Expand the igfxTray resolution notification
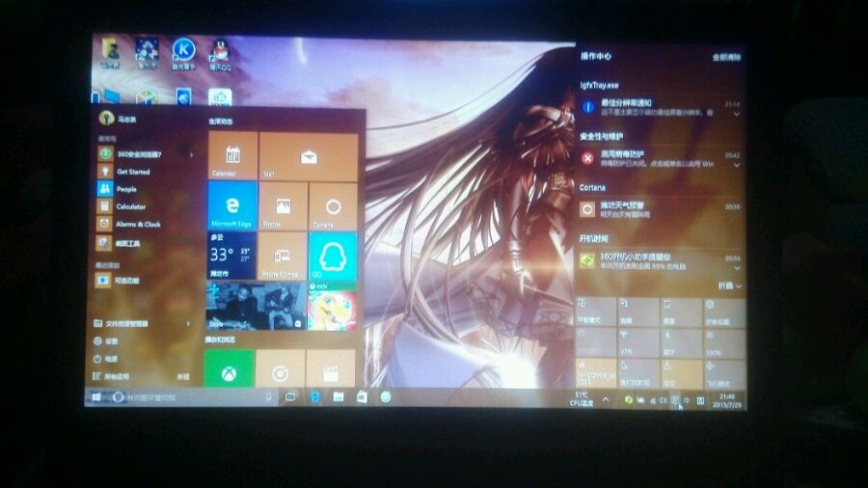Viewport: 868px width, 488px height. coord(736,114)
